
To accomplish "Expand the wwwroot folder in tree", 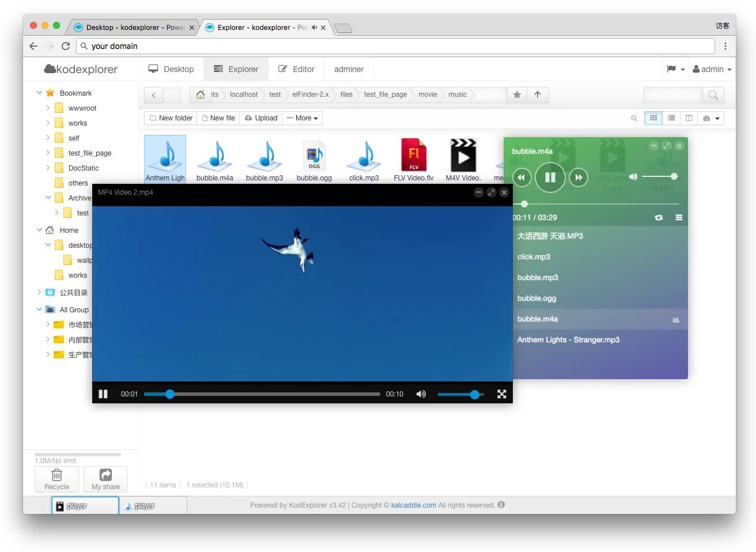I will [x=48, y=108].
